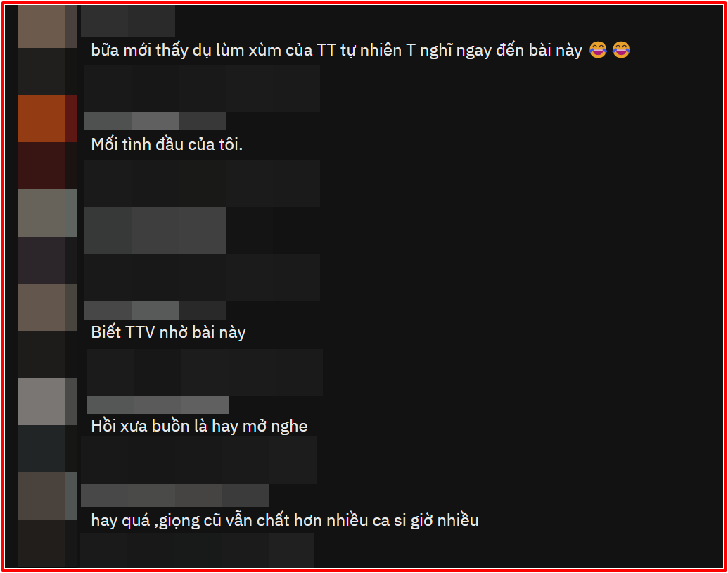Click the first laughing-crying emoji in the top comment
This screenshot has height=573, width=728.
click(x=598, y=50)
